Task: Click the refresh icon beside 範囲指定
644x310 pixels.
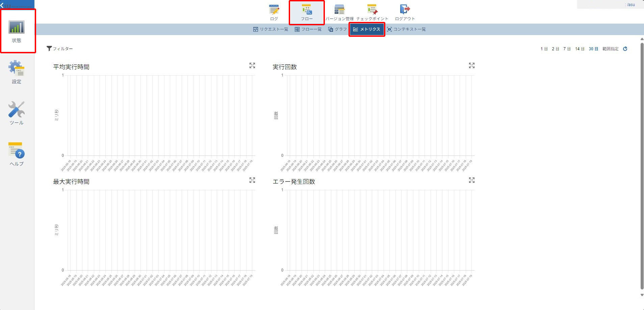Action: click(625, 49)
